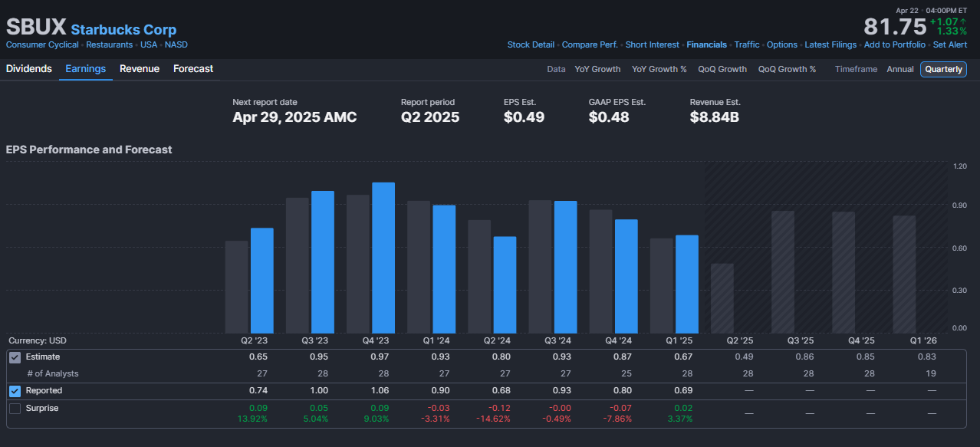Viewport: 980px width, 447px height.
Task: Click the GAAP EPS Est. value $0.48
Action: coord(609,117)
